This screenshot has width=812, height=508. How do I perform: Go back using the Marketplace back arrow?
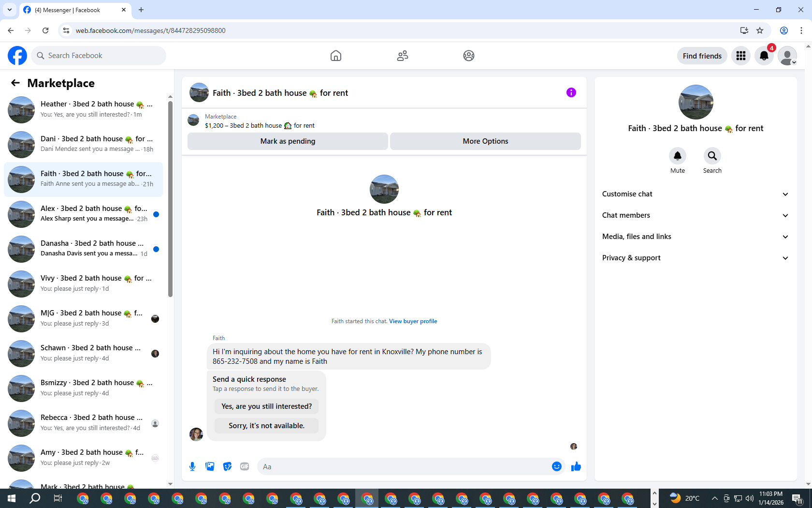coord(15,83)
